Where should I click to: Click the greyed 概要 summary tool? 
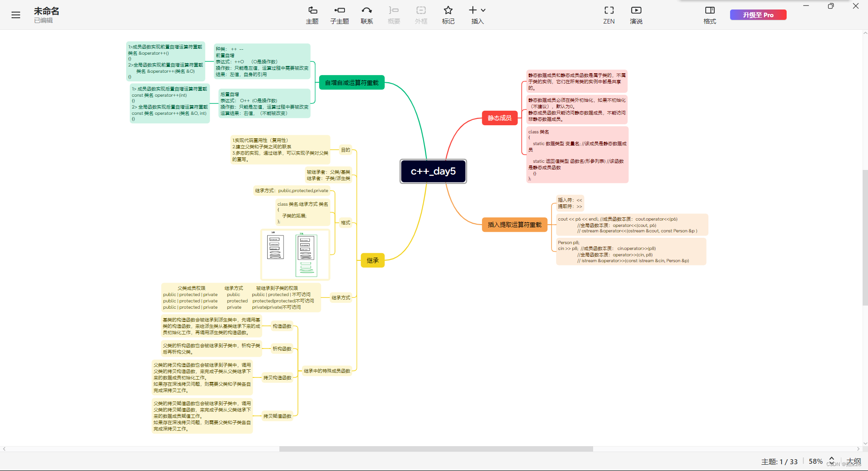coord(394,15)
